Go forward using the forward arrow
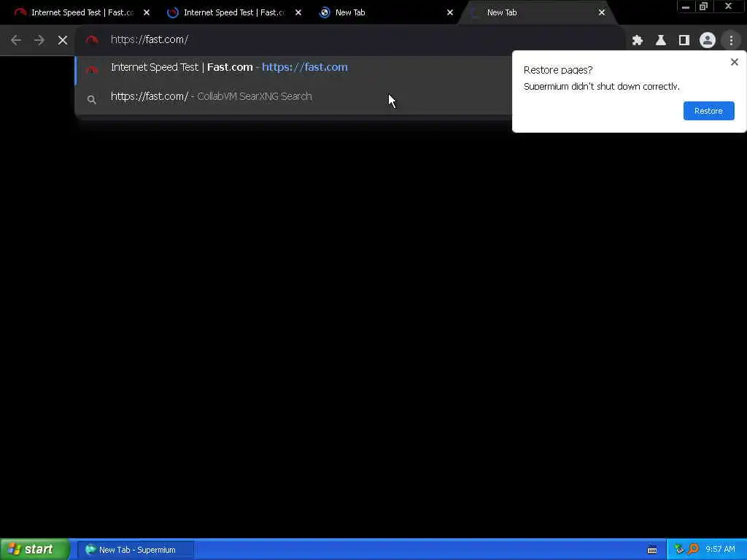This screenshot has width=747, height=560. tap(39, 40)
